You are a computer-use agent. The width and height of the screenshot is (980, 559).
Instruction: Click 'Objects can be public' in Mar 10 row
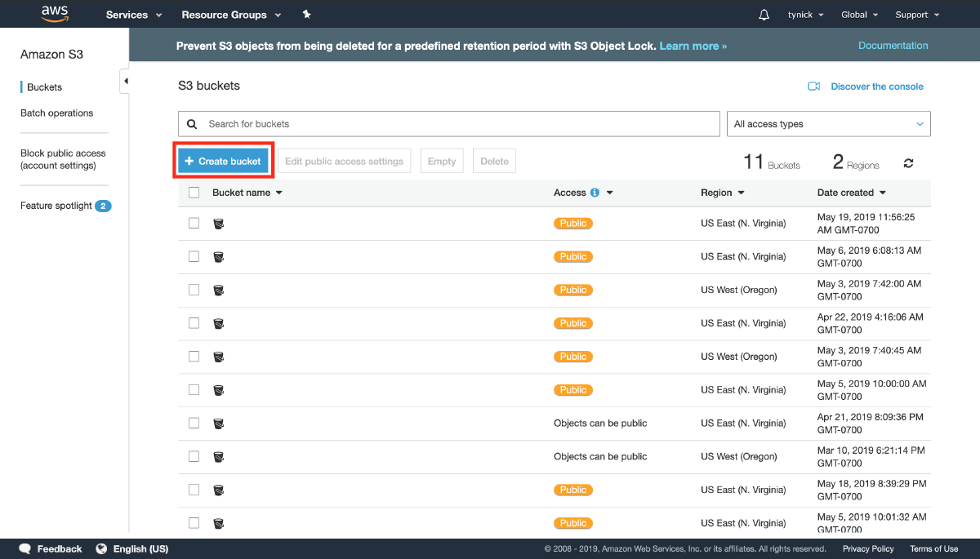click(x=600, y=456)
